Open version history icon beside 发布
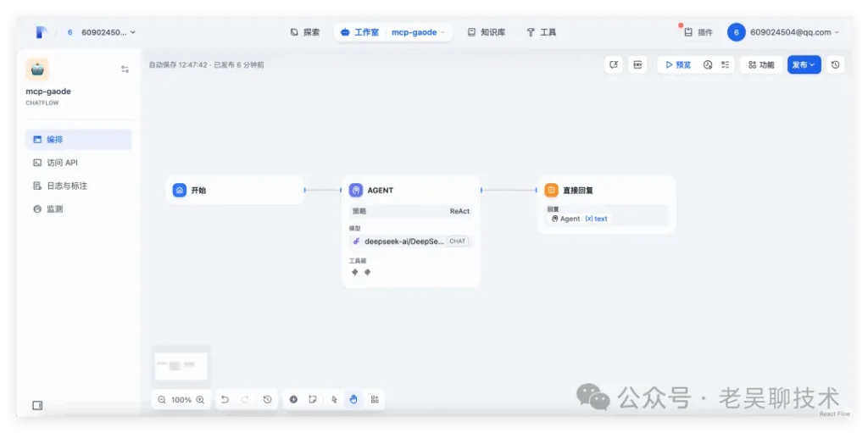The image size is (868, 433). click(x=835, y=64)
